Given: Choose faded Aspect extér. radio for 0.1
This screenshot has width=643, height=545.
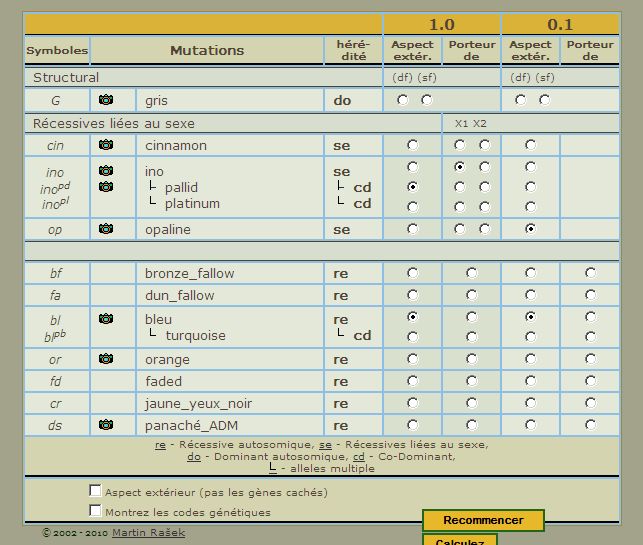Looking at the screenshot, I should pyautogui.click(x=530, y=381).
